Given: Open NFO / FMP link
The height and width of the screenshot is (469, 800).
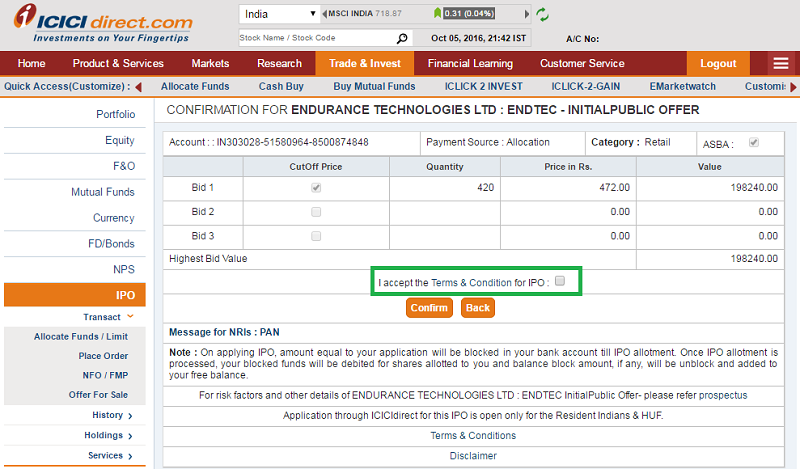Looking at the screenshot, I should (x=105, y=376).
